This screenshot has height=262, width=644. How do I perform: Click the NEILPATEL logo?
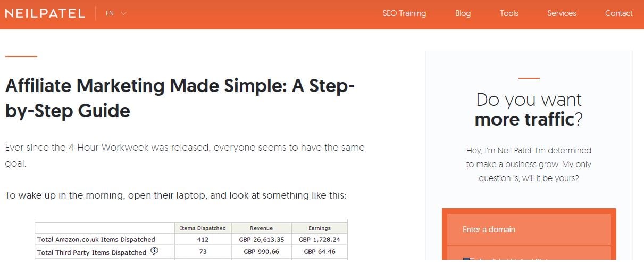[45, 13]
